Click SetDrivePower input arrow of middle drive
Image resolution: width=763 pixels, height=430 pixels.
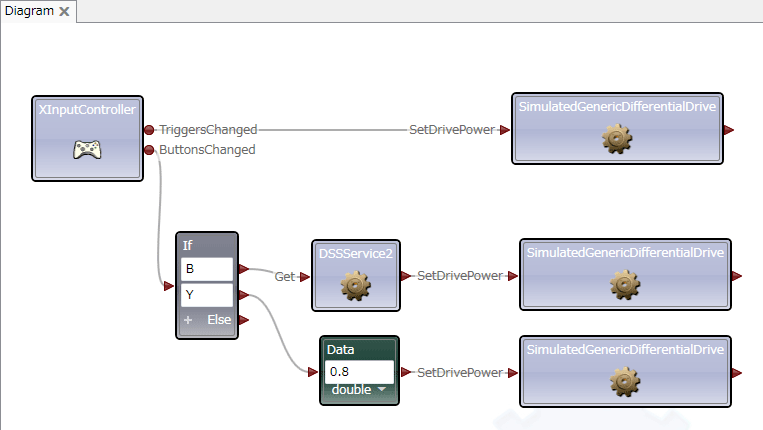pyautogui.click(x=513, y=276)
